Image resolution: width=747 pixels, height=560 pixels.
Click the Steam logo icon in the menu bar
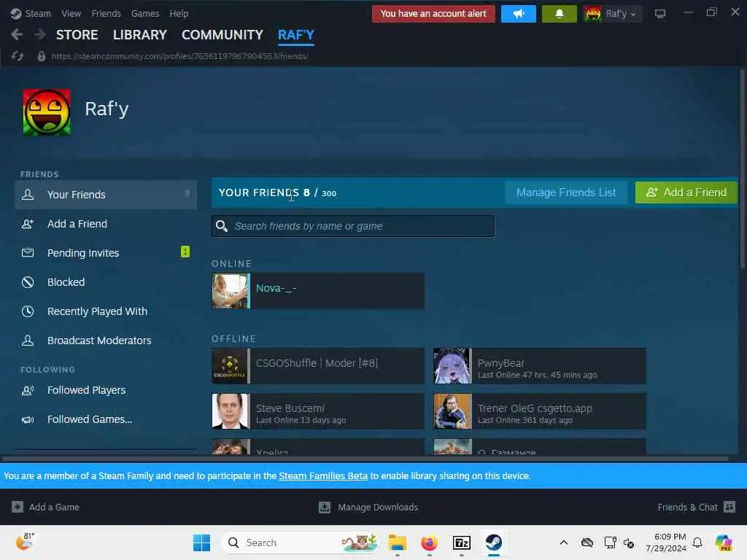pyautogui.click(x=16, y=14)
